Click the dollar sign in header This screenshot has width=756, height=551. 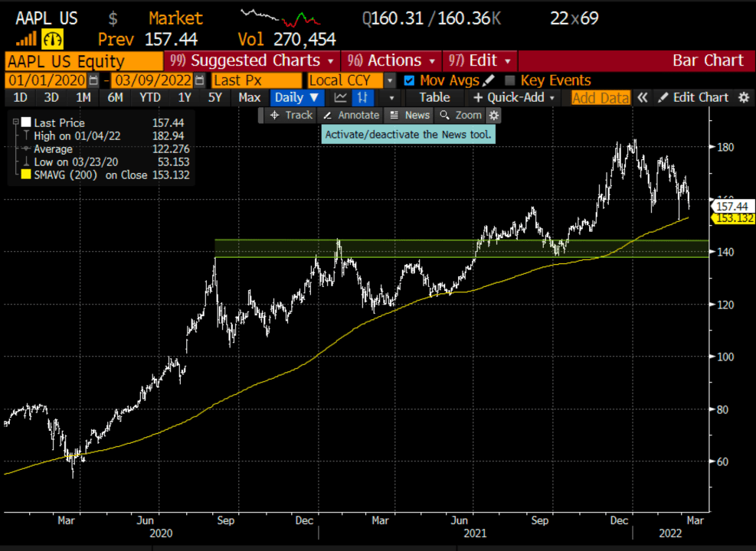pyautogui.click(x=113, y=18)
